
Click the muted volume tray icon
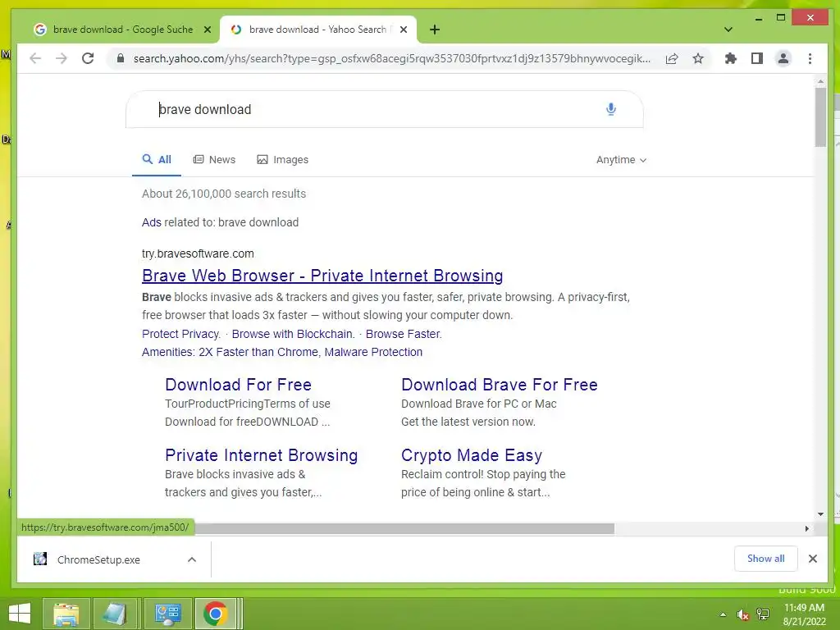742,614
